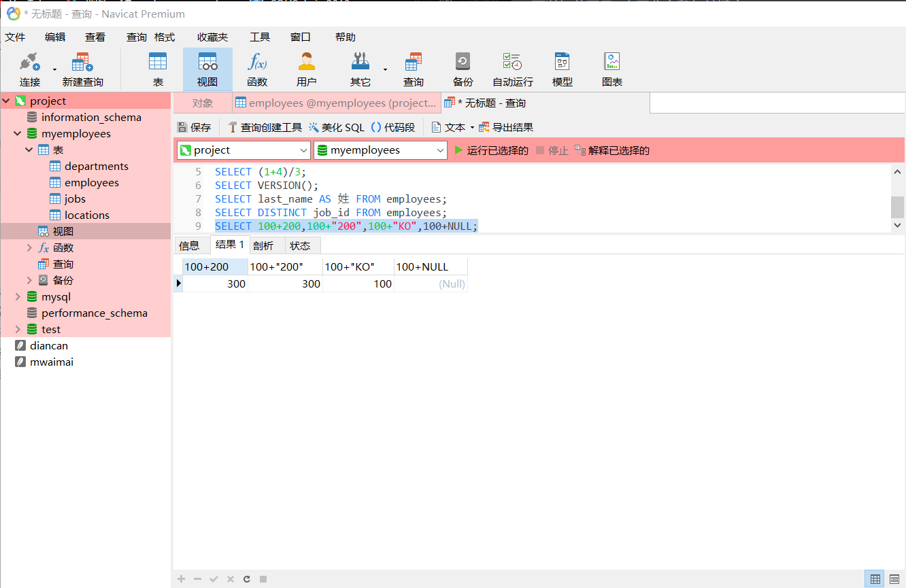Insert a code snippet via 代码段

(393, 127)
